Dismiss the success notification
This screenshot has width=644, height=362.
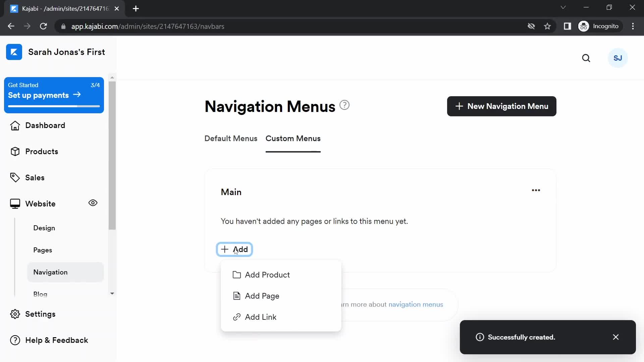(x=616, y=337)
